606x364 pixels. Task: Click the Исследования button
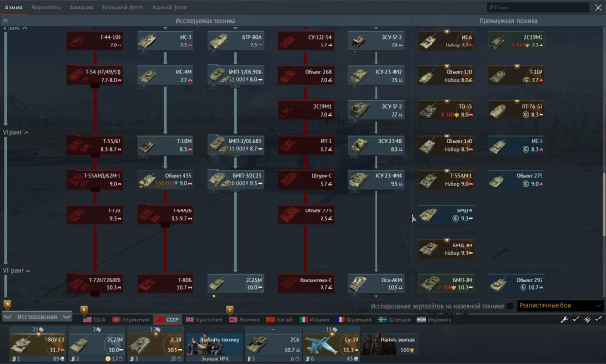click(x=37, y=317)
